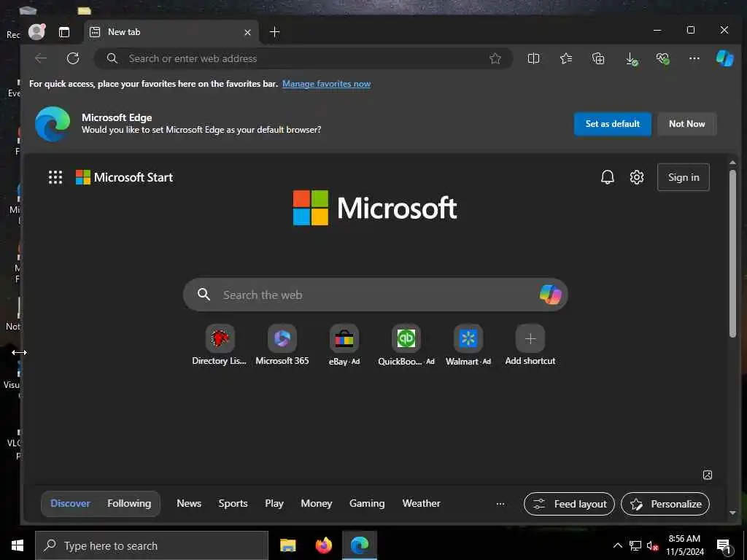
Task: Click the scrollbar down arrow
Action: tap(732, 513)
